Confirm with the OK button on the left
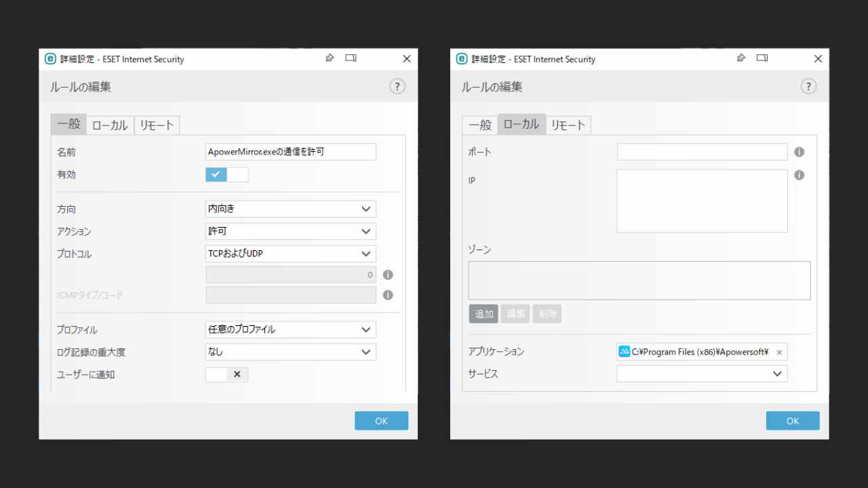 (x=381, y=420)
